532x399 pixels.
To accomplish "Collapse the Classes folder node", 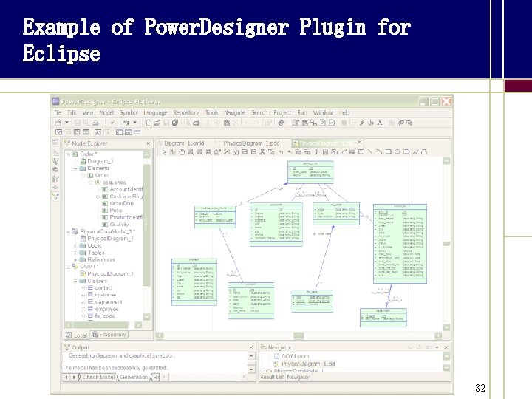I will pyautogui.click(x=75, y=281).
